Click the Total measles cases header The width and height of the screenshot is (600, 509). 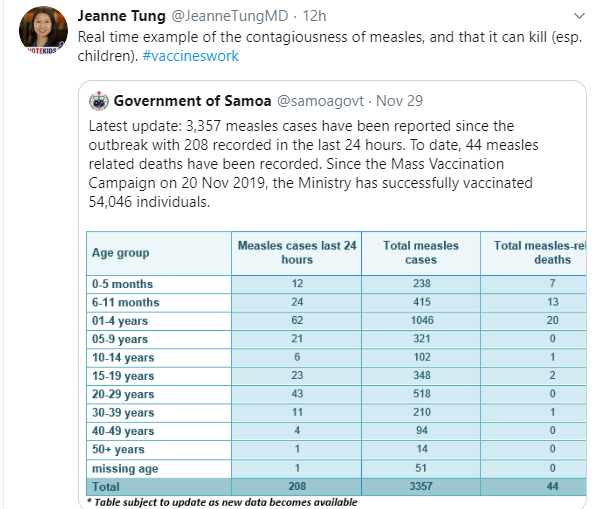tap(421, 252)
